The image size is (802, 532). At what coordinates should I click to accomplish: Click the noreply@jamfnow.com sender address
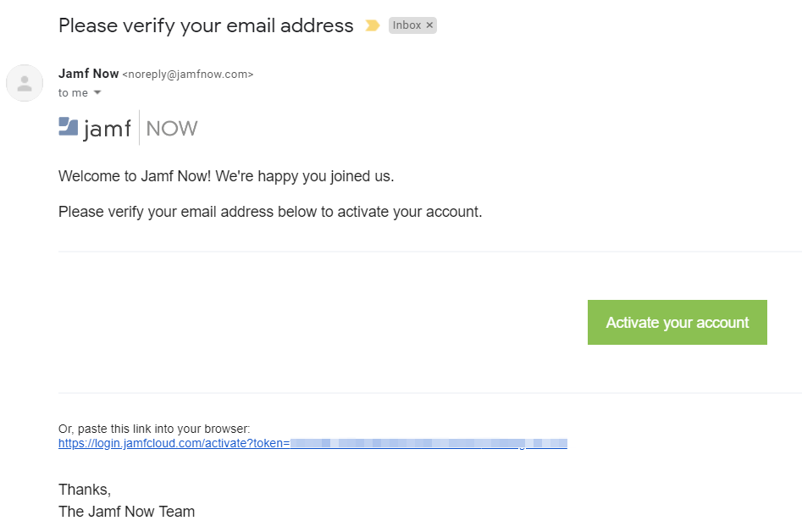[188, 75]
